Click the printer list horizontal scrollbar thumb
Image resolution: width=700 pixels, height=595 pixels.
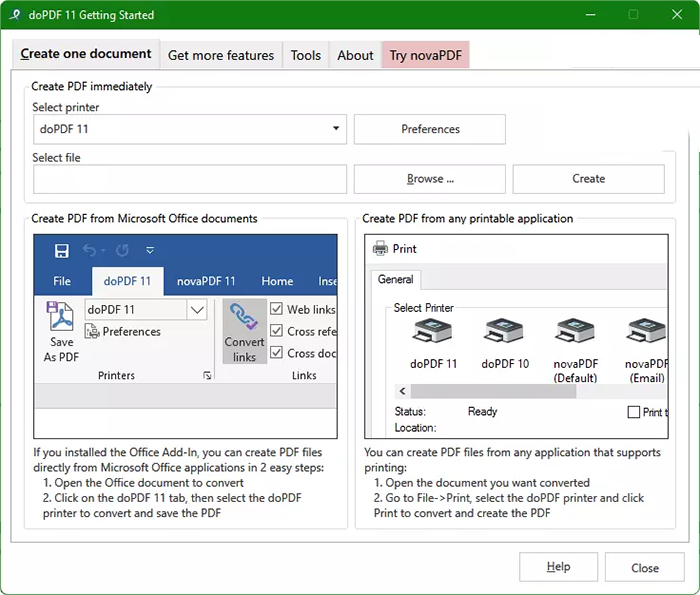[x=493, y=391]
